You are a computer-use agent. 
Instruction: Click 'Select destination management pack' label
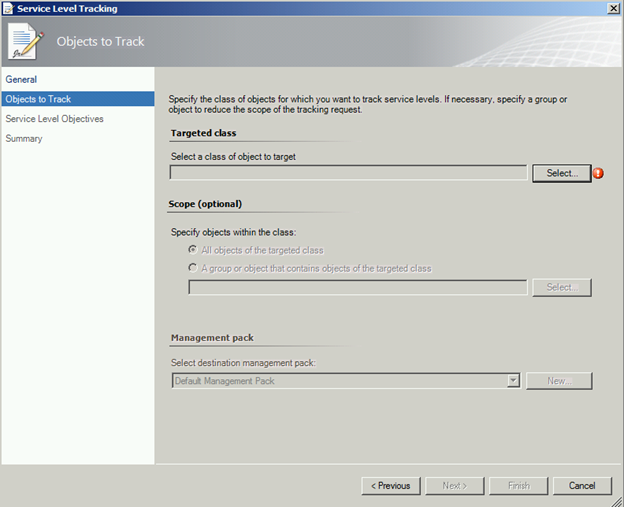pos(243,363)
